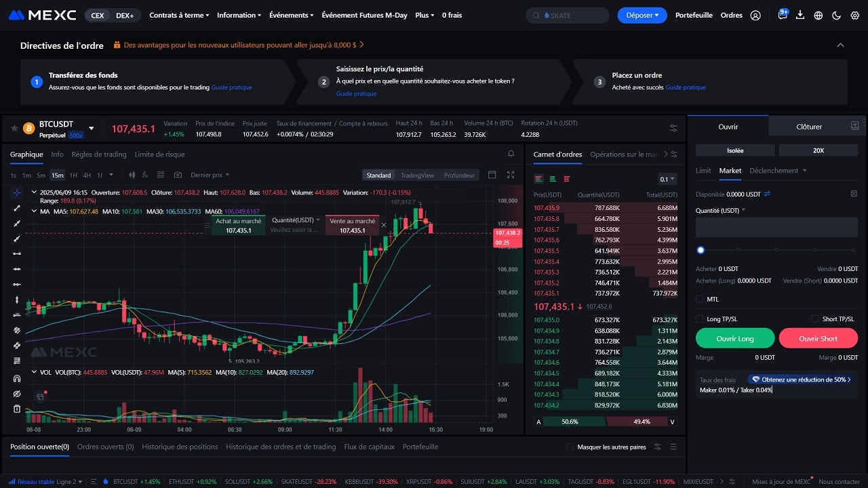Switch chart to Standard mode
Image resolution: width=868 pixels, height=488 pixels.
point(378,175)
